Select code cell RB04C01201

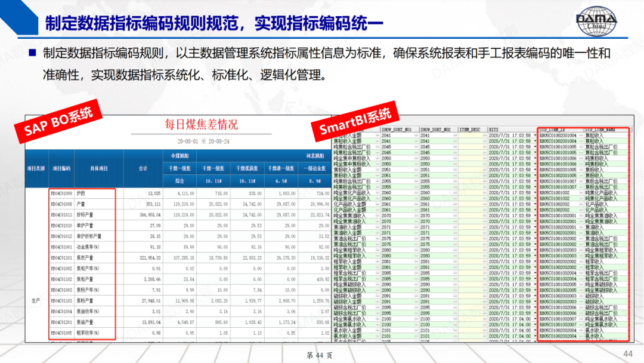[61, 322]
